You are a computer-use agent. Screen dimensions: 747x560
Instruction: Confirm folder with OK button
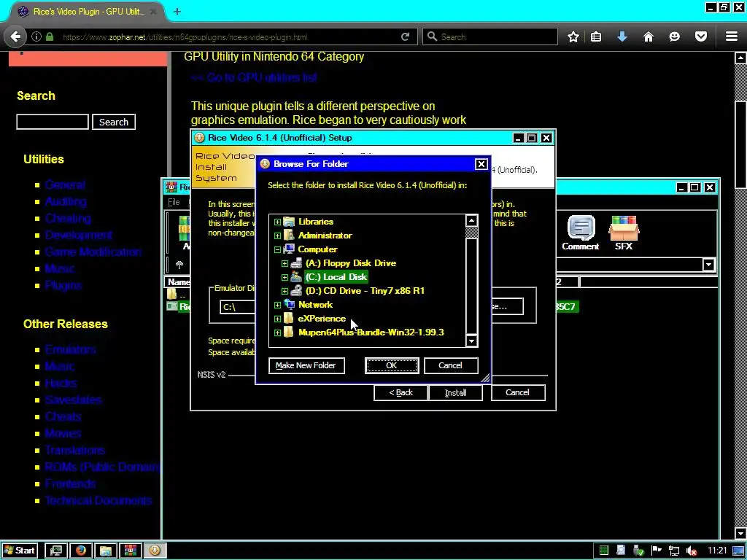pyautogui.click(x=392, y=365)
